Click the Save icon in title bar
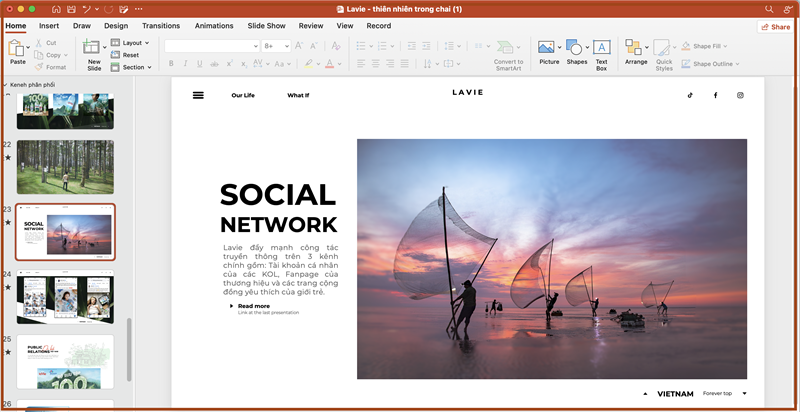 click(71, 8)
